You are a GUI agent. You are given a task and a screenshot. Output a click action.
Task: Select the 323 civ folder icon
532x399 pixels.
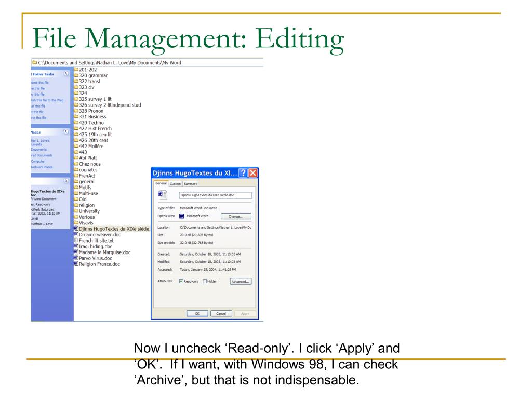pos(76,87)
